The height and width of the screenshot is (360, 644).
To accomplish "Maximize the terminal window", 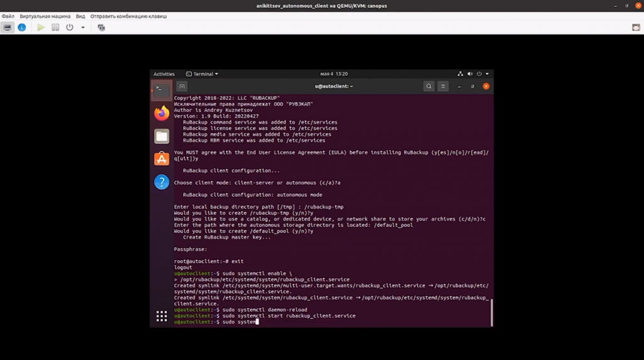I will [472, 86].
